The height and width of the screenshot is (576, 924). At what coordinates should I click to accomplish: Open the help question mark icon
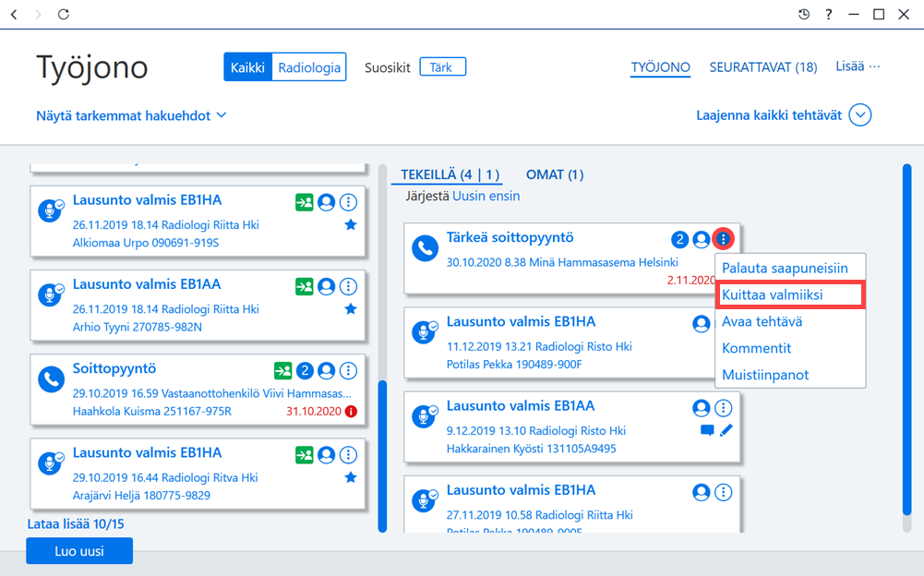point(829,14)
